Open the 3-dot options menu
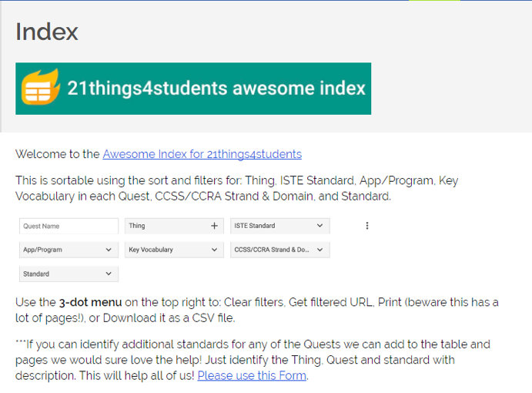Image resolution: width=532 pixels, height=393 pixels. point(366,226)
